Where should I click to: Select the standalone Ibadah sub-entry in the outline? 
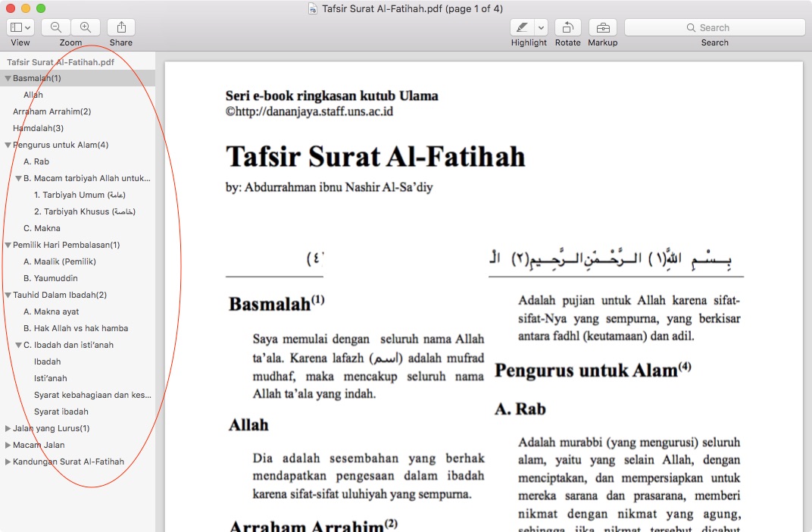48,361
